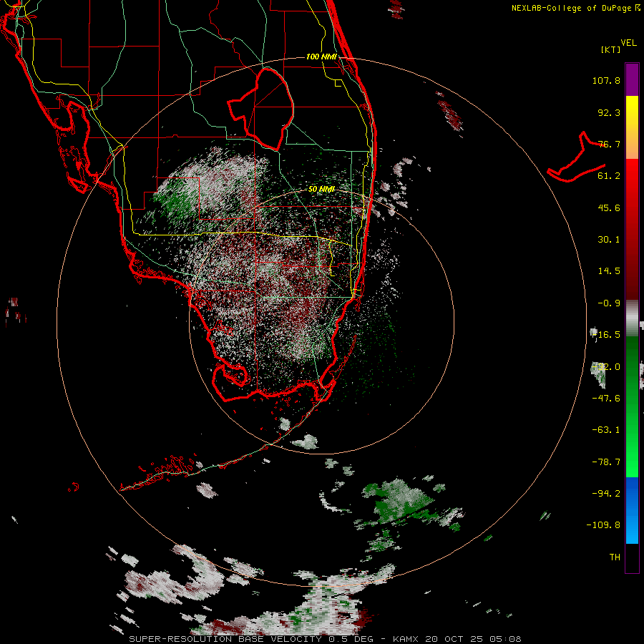Image resolution: width=644 pixels, height=644 pixels.
Task: Select the -47.6 scale value
Action: point(606,399)
